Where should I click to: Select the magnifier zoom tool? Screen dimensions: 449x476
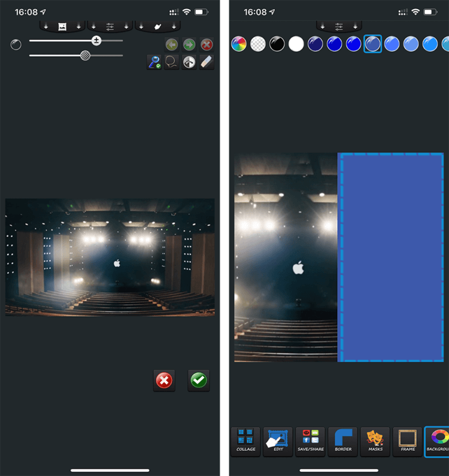(154, 62)
